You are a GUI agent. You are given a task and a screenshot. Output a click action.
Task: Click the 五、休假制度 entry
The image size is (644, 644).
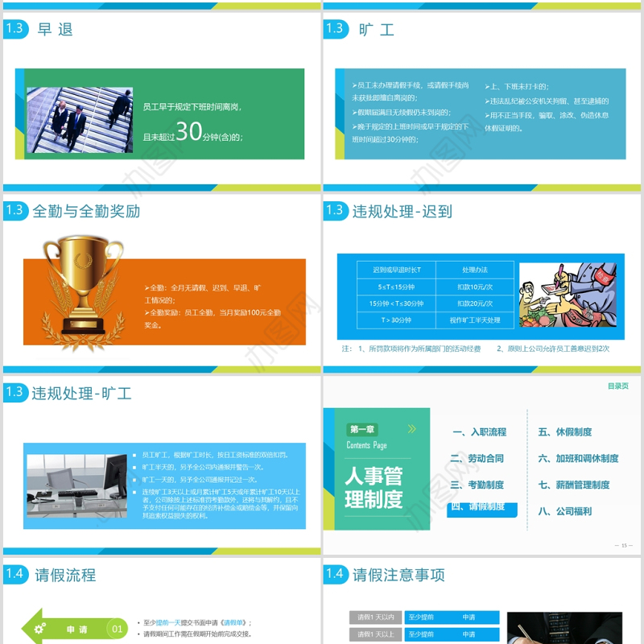[566, 431]
